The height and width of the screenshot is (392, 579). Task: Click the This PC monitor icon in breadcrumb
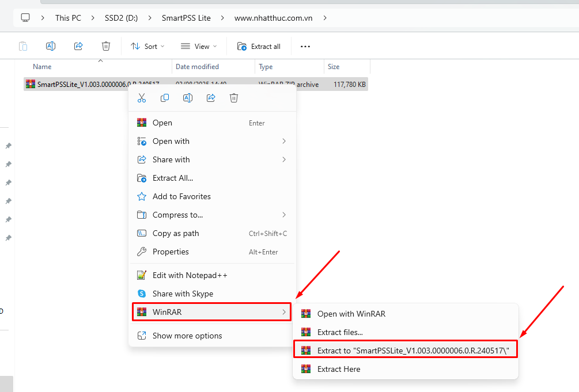(x=25, y=18)
